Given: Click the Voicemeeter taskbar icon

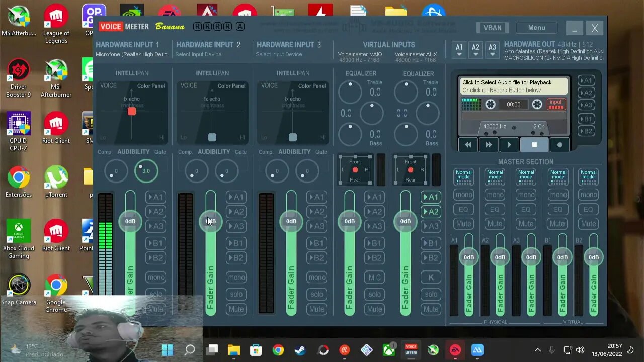Looking at the screenshot, I should tap(411, 350).
